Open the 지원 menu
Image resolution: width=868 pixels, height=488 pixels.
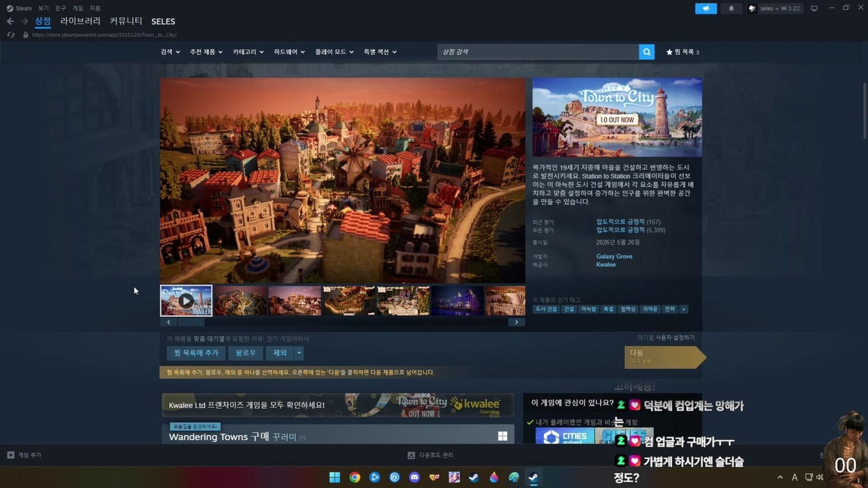[95, 8]
